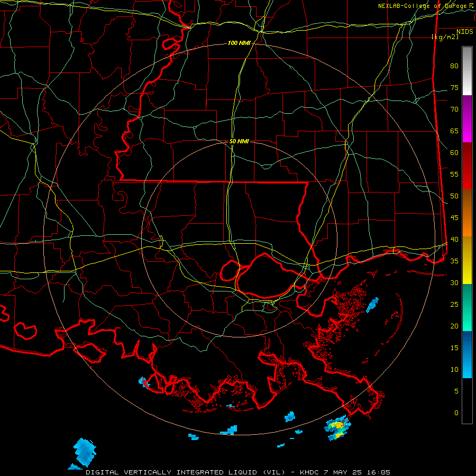
Task: Click the 16:05 timestamp in the caption
Action: [x=380, y=472]
